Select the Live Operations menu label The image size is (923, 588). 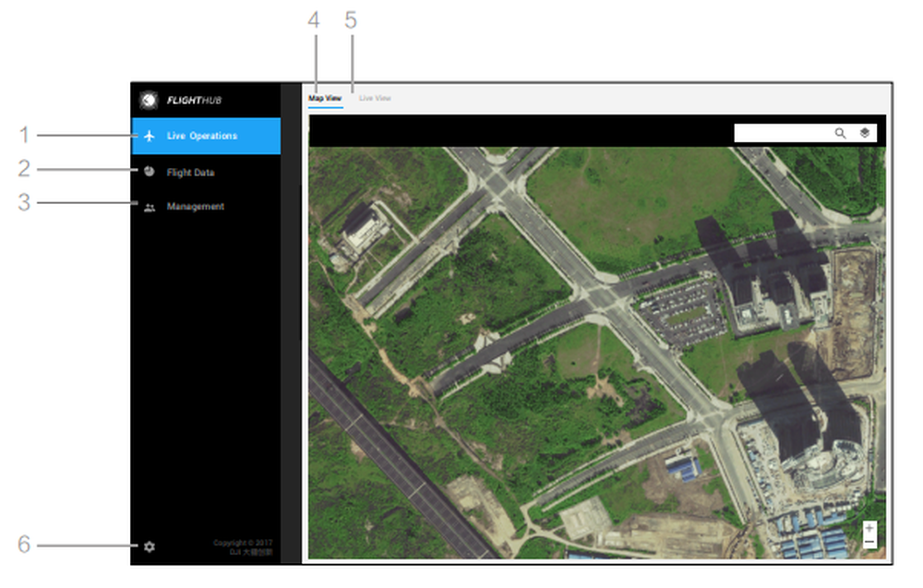click(x=201, y=136)
